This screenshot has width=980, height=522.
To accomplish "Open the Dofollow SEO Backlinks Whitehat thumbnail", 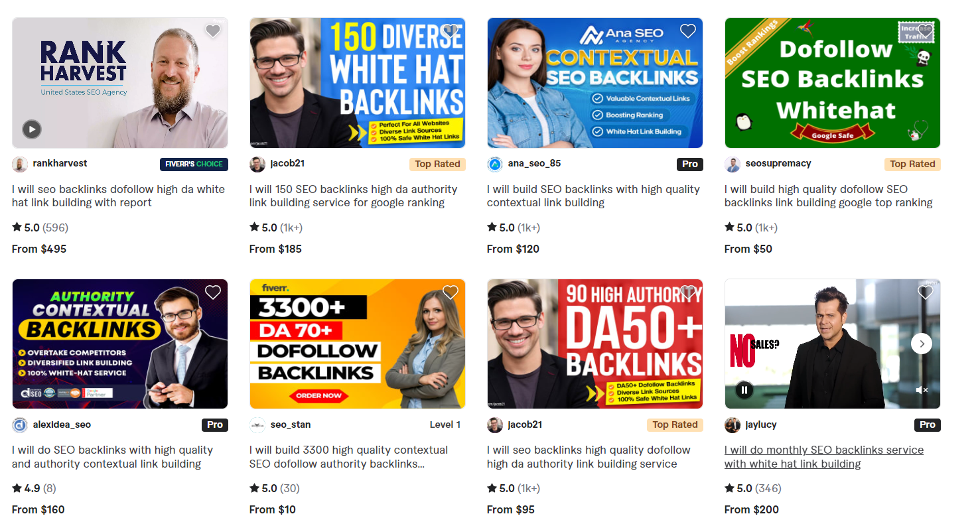I will click(x=833, y=83).
